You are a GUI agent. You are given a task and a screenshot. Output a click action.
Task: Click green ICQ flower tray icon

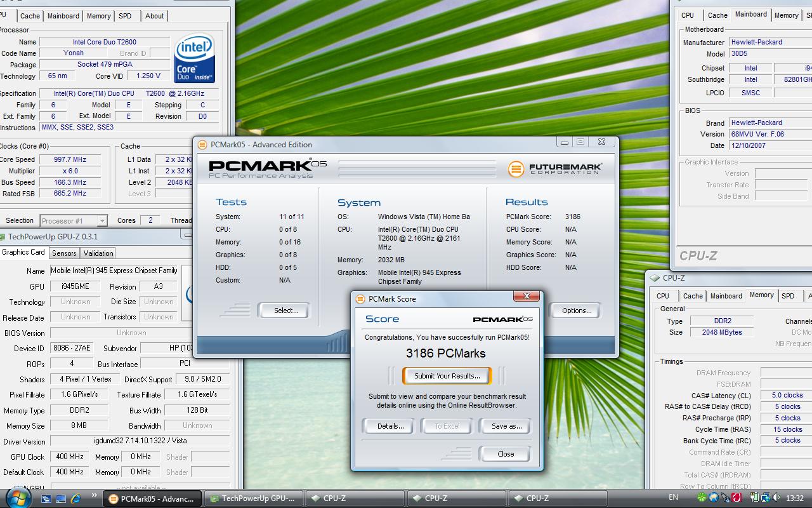tap(702, 498)
